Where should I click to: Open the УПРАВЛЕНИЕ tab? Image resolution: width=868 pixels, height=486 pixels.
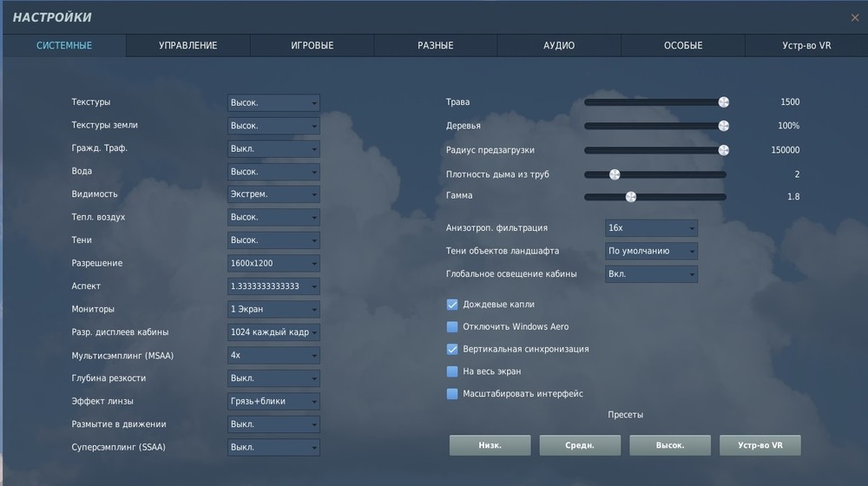click(188, 45)
